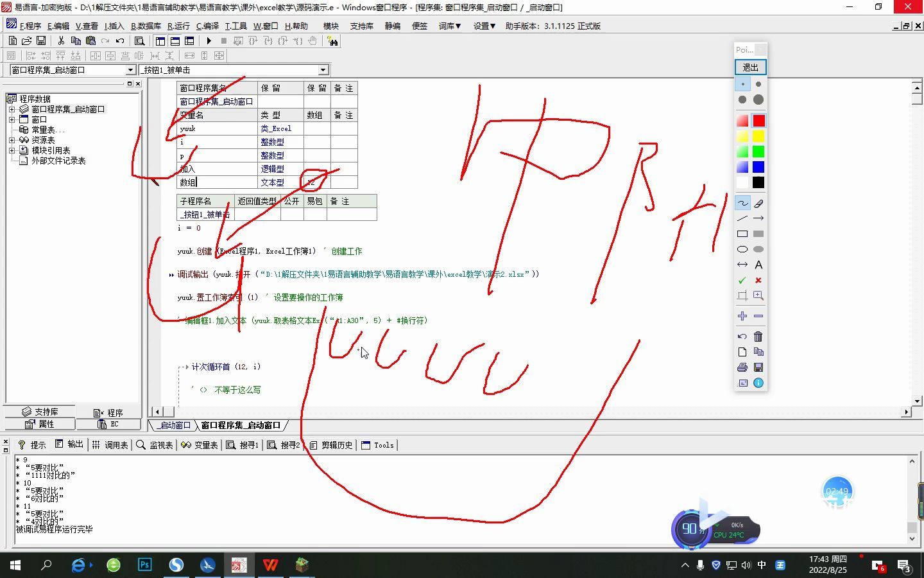This screenshot has width=924, height=578.
Task: Open the 设置 dropdown menu
Action: [484, 26]
